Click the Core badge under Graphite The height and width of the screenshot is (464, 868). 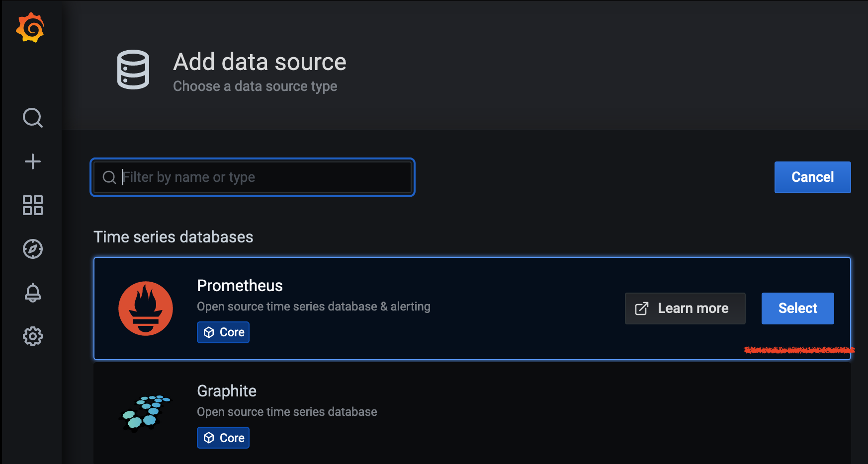223,438
